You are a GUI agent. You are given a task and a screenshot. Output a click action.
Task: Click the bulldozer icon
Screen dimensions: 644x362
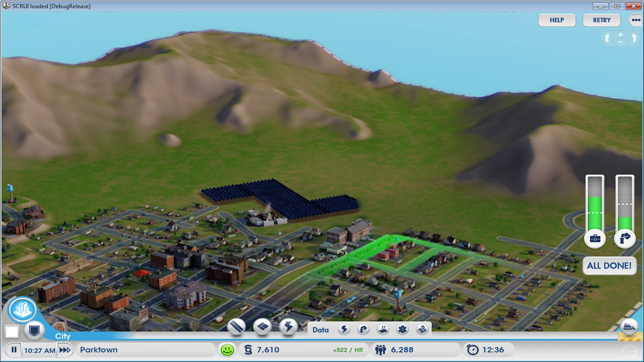[629, 326]
